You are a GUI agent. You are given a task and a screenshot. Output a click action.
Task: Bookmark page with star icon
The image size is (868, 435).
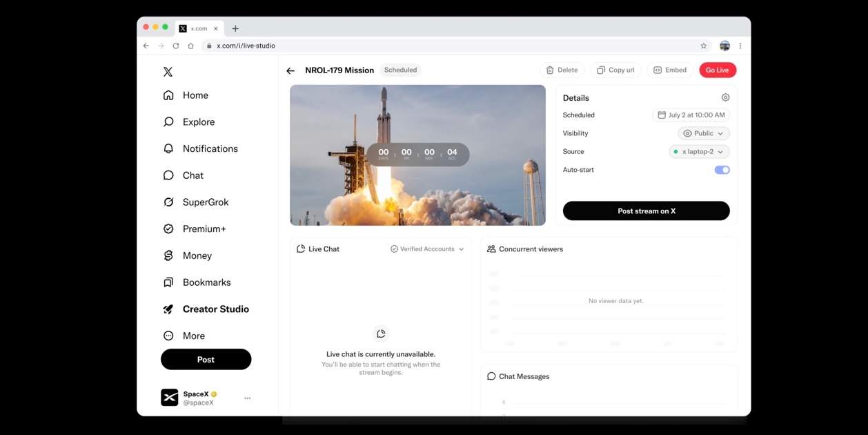(704, 46)
